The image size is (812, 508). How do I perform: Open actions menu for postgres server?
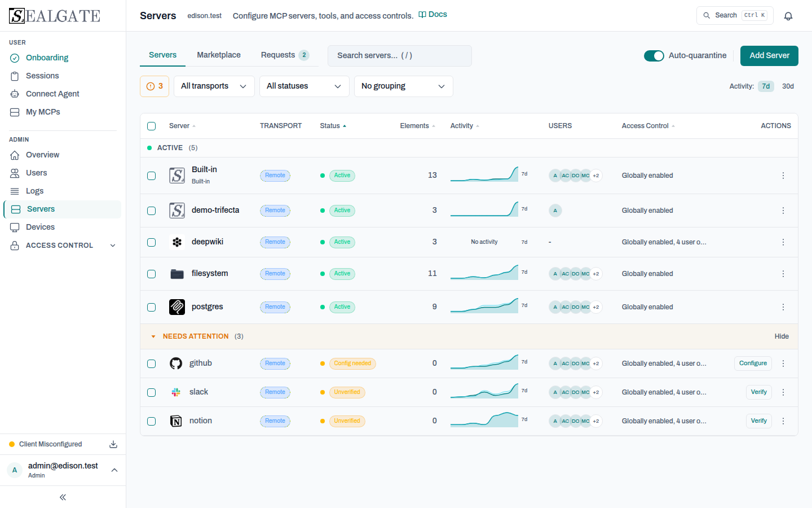783,307
